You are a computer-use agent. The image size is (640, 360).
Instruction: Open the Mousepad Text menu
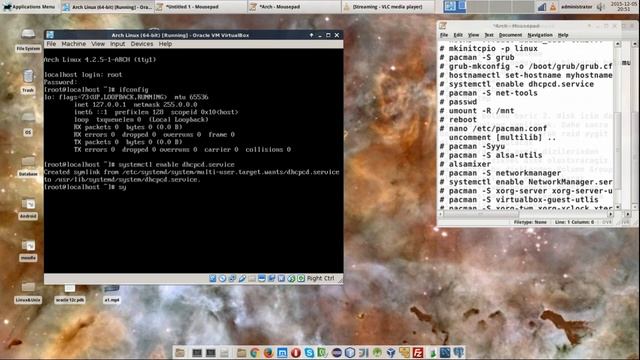tap(489, 35)
